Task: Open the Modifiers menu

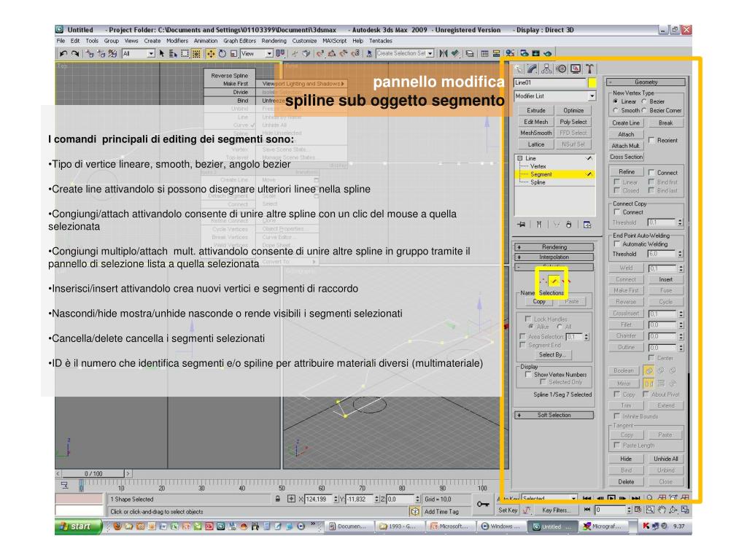Action: coord(177,41)
